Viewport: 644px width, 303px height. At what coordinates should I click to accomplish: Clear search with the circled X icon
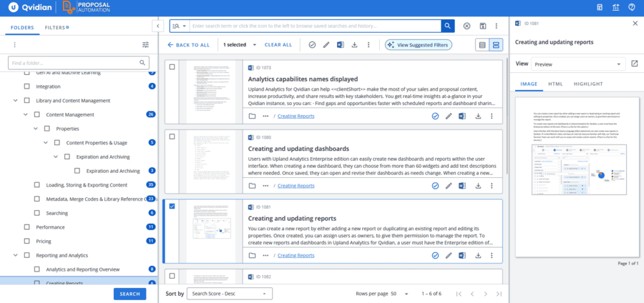point(467,26)
